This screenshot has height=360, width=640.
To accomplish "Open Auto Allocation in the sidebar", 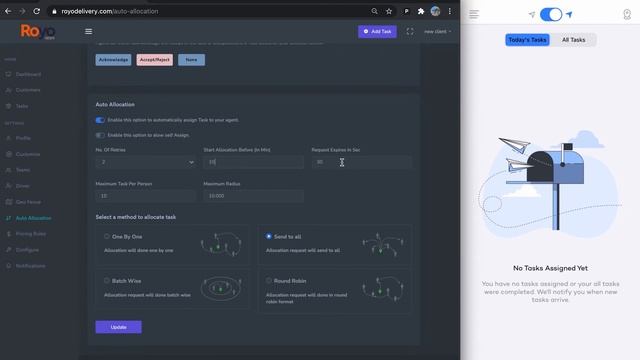I will 33,218.
